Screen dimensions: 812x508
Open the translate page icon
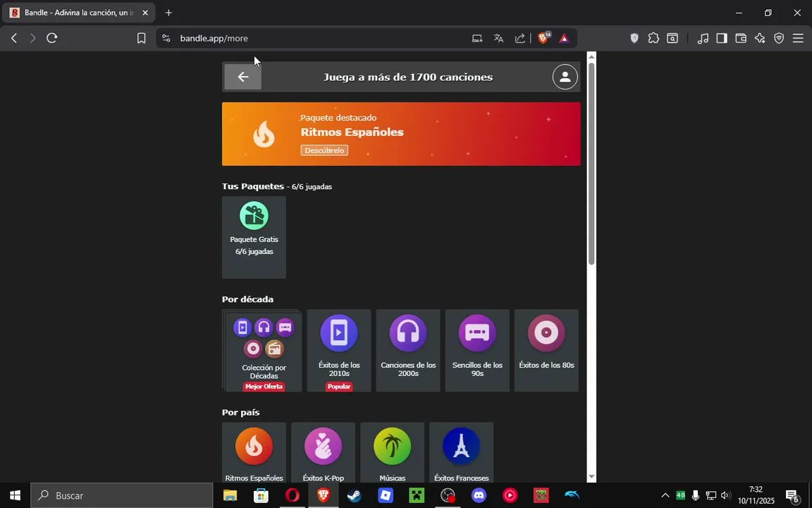(x=499, y=38)
